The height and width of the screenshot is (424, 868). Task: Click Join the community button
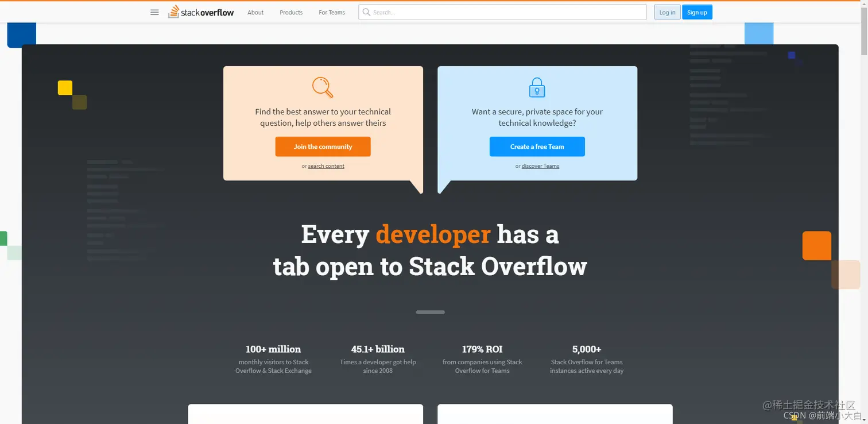[323, 147]
